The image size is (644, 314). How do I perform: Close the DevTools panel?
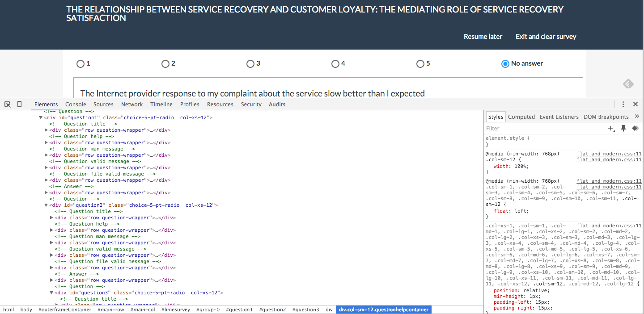coord(635,104)
